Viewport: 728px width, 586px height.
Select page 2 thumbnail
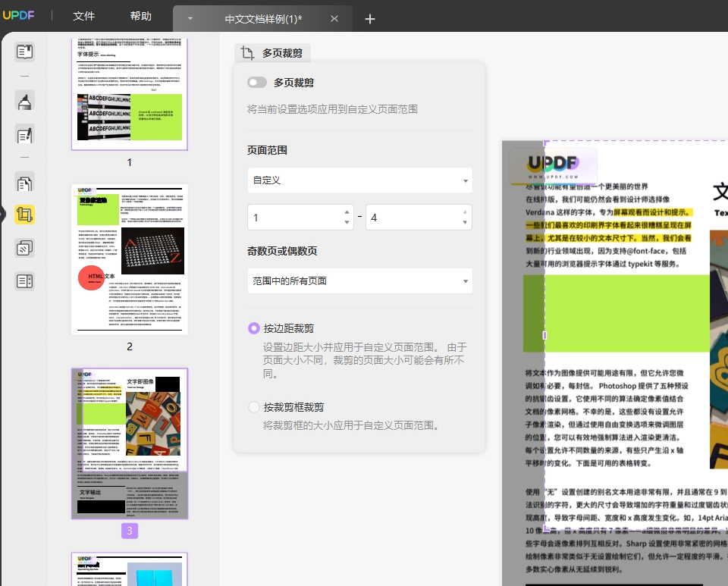130,259
